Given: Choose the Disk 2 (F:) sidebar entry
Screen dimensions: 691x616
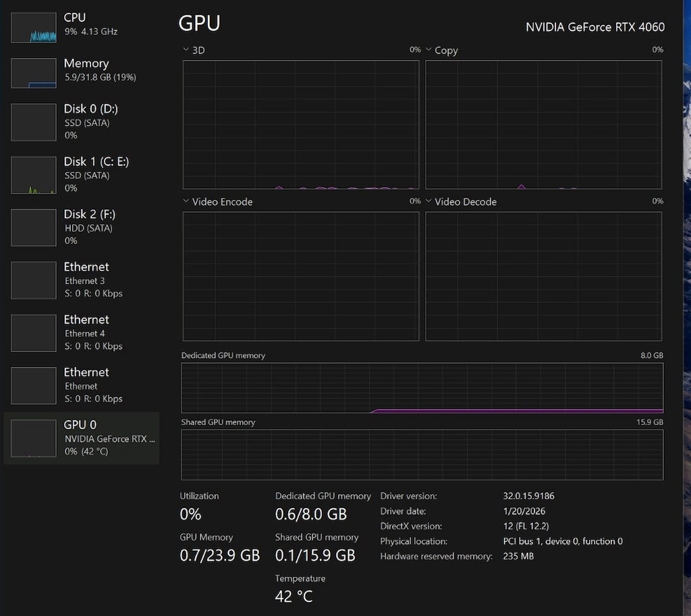Looking at the screenshot, I should pyautogui.click(x=82, y=227).
